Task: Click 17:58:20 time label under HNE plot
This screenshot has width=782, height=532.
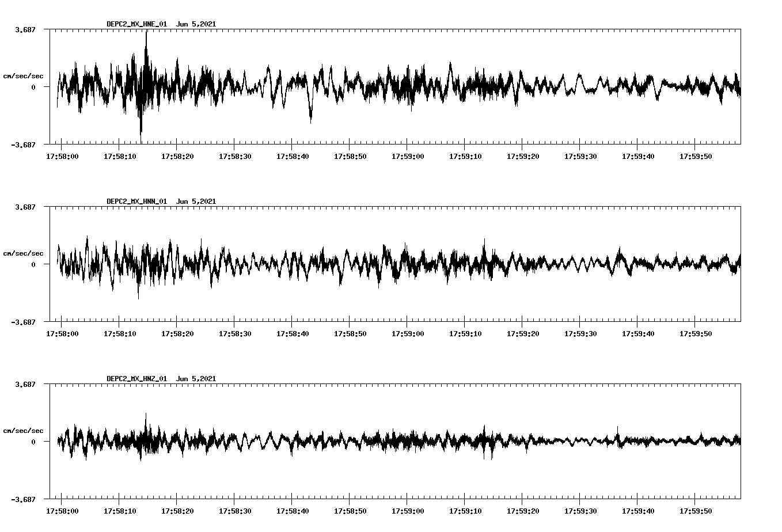Action: pyautogui.click(x=177, y=156)
